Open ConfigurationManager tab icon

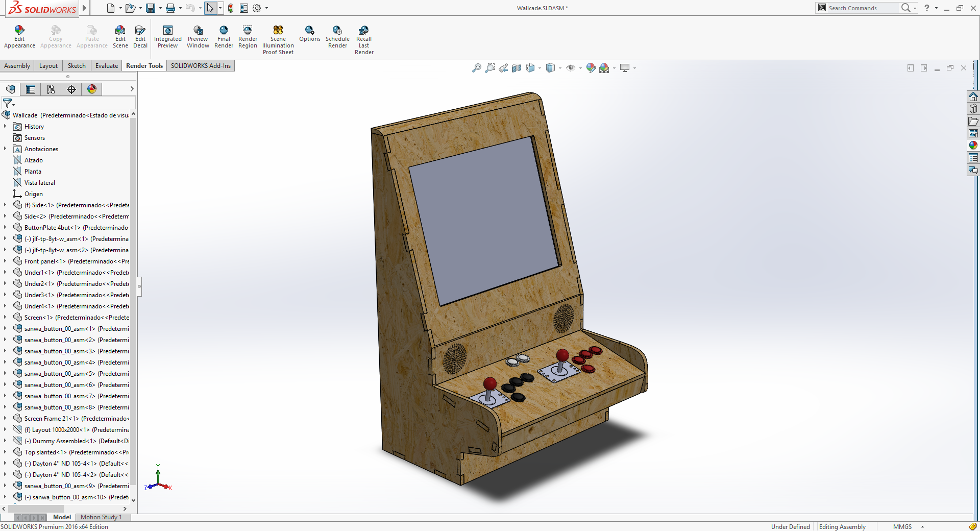tap(51, 89)
